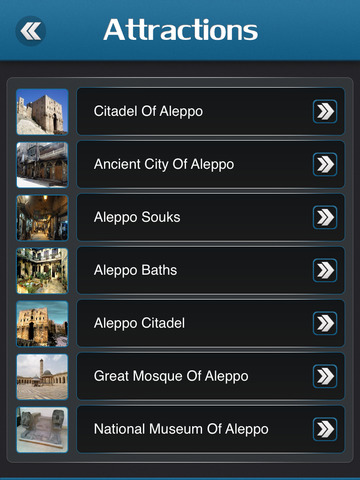
Task: Select the Aleppo Souks thumbnail image
Action: tap(42, 218)
